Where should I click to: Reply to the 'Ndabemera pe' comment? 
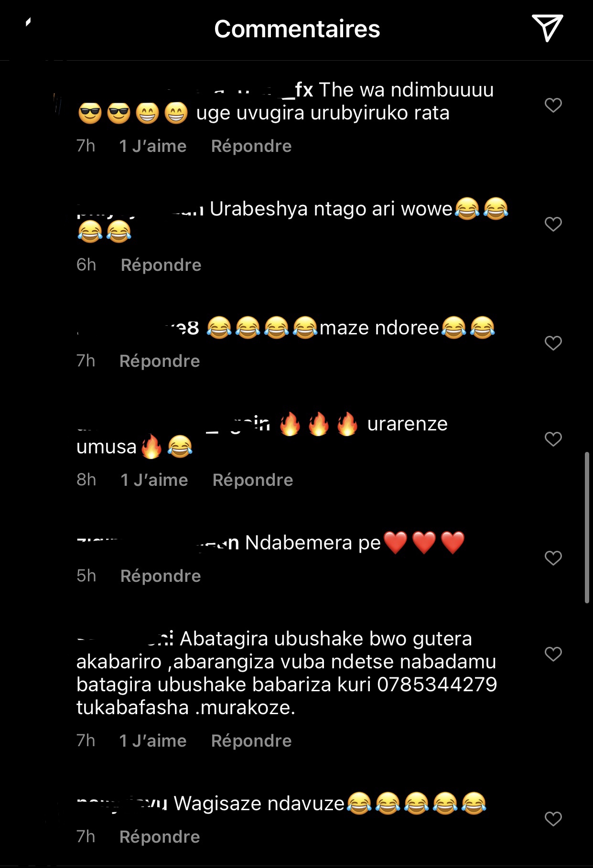point(161,576)
